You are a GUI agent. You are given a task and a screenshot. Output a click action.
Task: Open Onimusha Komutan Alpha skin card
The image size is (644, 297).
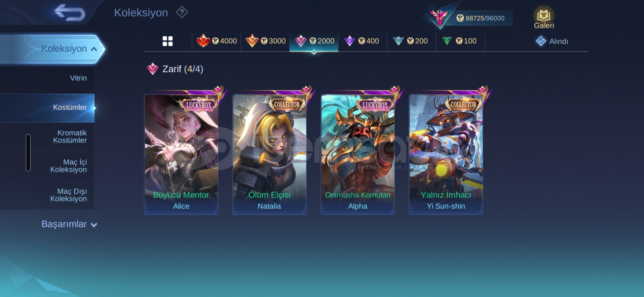click(358, 154)
